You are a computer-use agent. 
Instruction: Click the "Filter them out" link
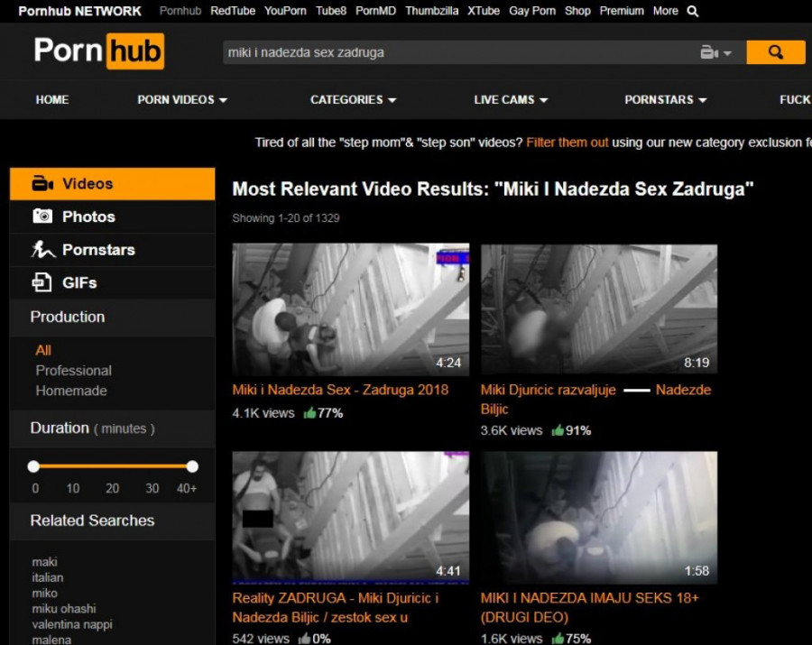point(567,143)
